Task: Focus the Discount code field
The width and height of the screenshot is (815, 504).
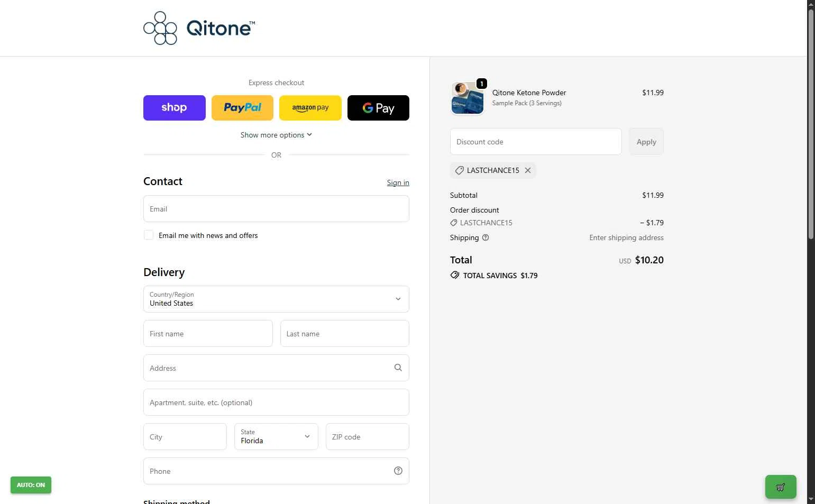Action: pos(536,142)
